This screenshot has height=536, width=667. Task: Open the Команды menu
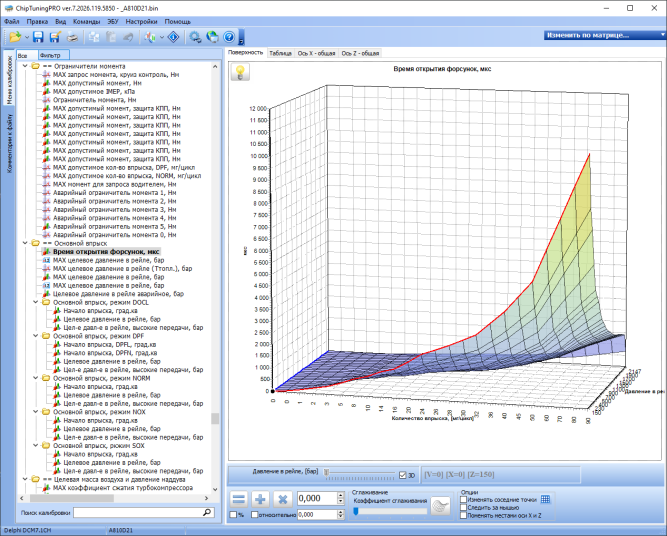[86, 22]
